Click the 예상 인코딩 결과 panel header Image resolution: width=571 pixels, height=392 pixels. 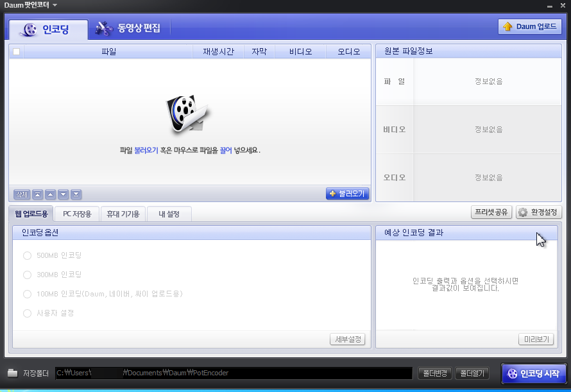point(466,232)
